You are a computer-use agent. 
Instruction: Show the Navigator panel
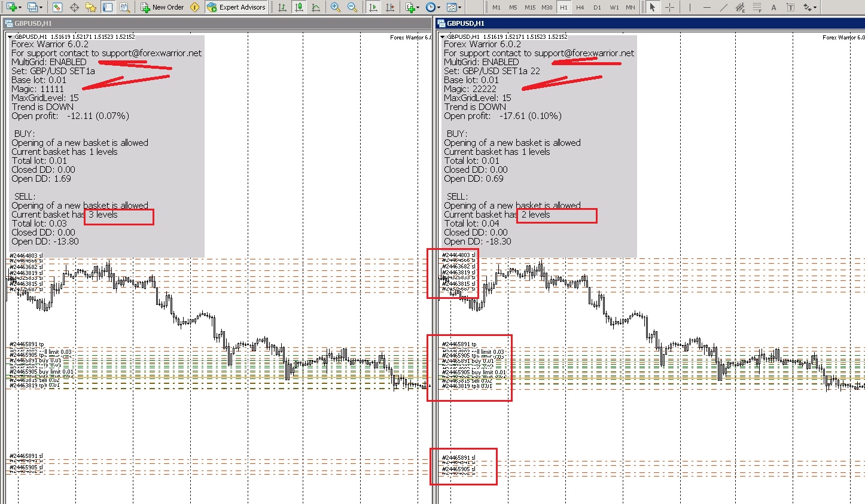pyautogui.click(x=91, y=7)
